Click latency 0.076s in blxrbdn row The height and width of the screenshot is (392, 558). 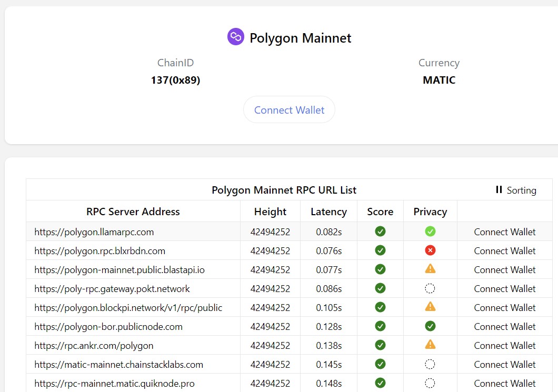coord(329,251)
